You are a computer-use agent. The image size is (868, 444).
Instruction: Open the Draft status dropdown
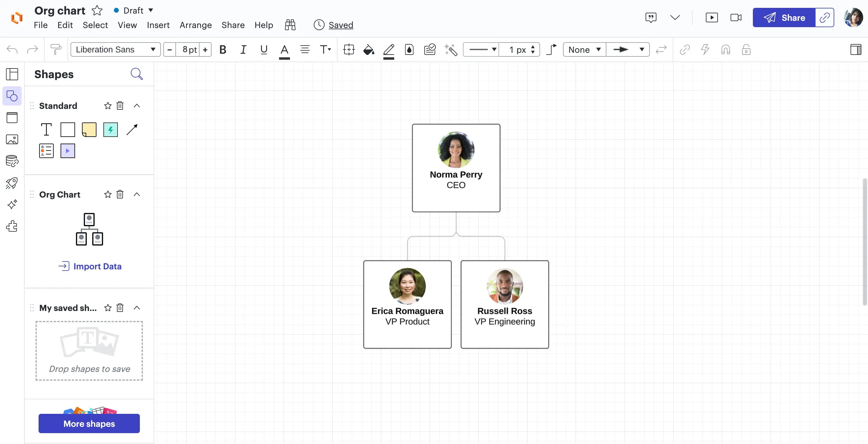click(x=134, y=11)
